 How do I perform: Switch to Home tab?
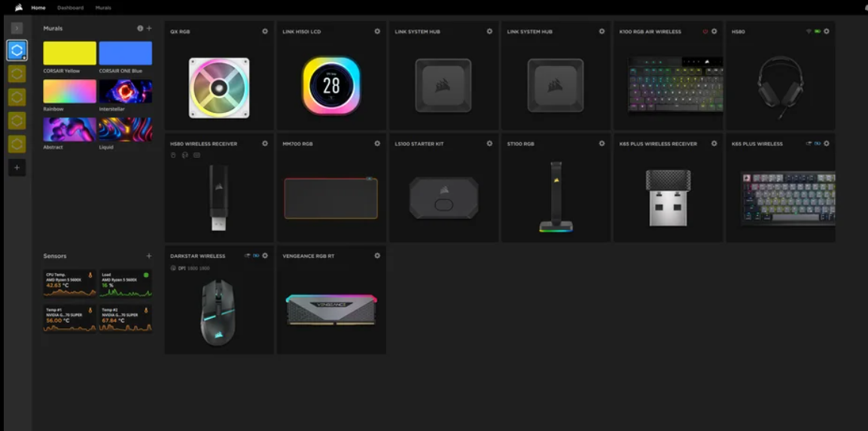[38, 8]
